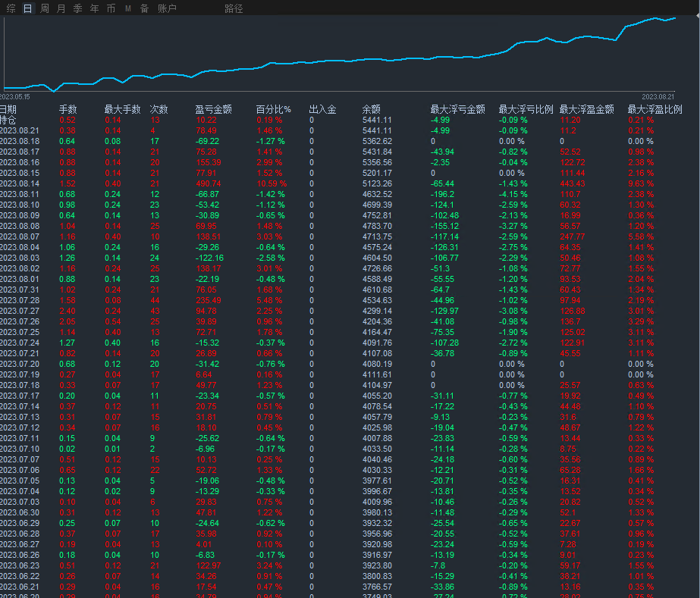
Task: Open the 备 tab
Action: point(144,8)
